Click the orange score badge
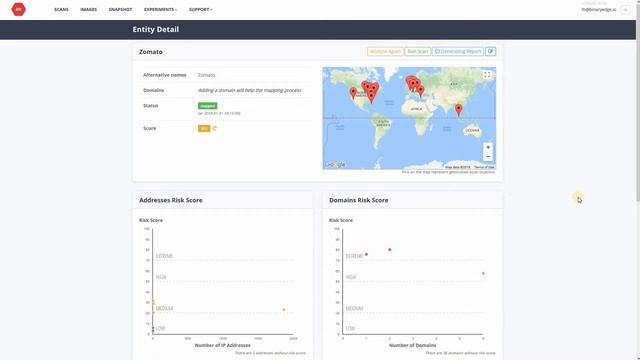This screenshot has height=360, width=640. tap(204, 128)
